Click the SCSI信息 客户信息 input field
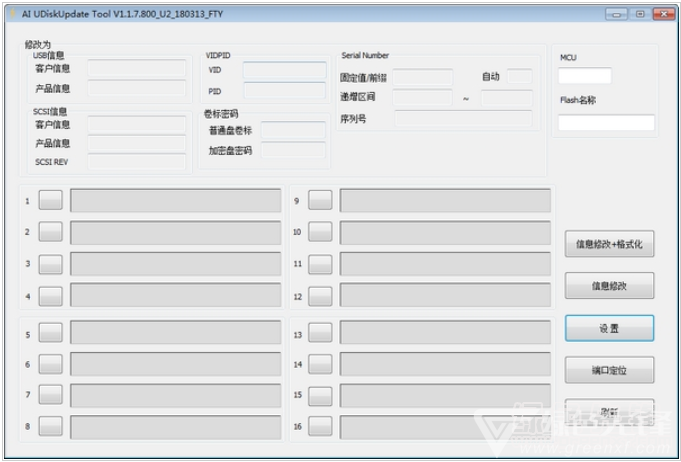This screenshot has height=462, width=681. click(x=136, y=125)
